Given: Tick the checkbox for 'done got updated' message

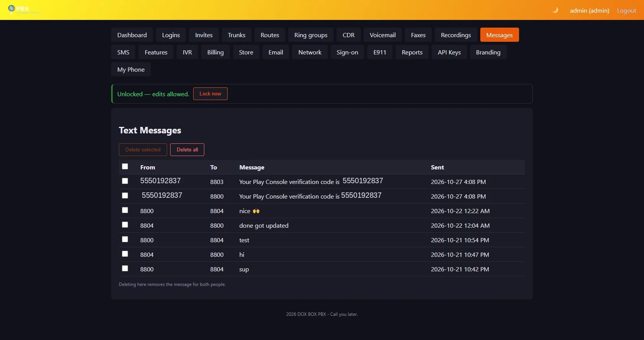Looking at the screenshot, I should coord(125,225).
